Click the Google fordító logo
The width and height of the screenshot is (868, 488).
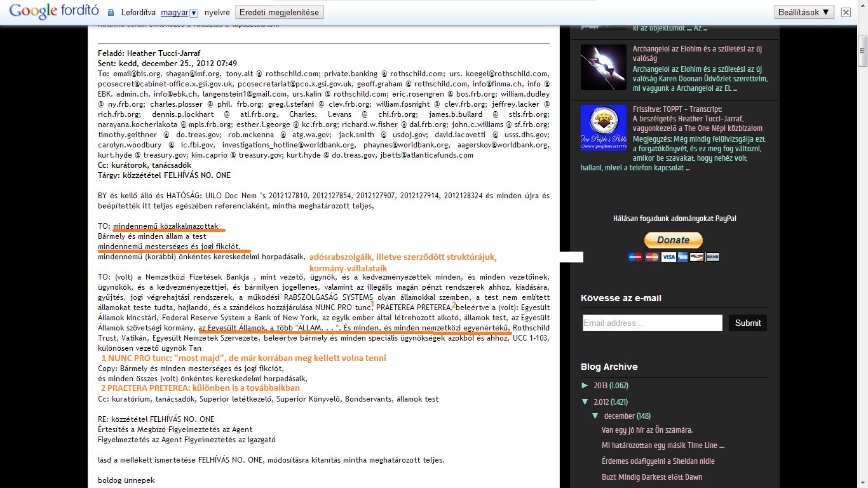click(53, 11)
